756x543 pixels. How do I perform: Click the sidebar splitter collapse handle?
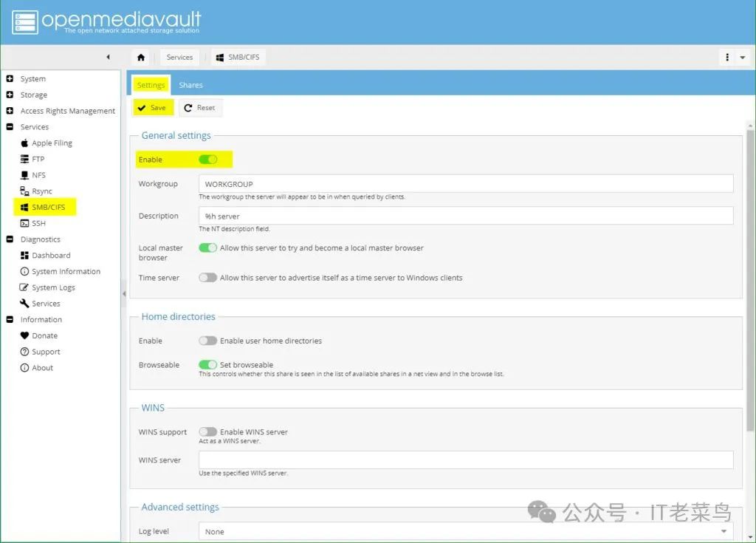point(124,293)
